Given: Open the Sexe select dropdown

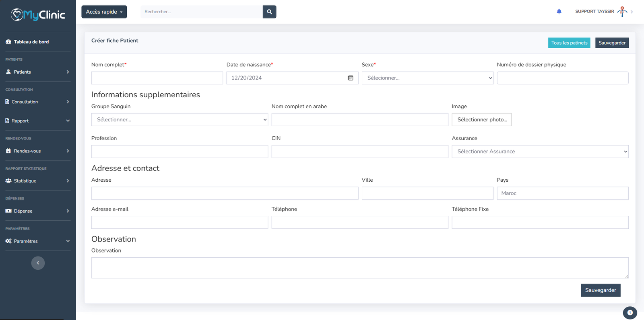Looking at the screenshot, I should point(427,78).
